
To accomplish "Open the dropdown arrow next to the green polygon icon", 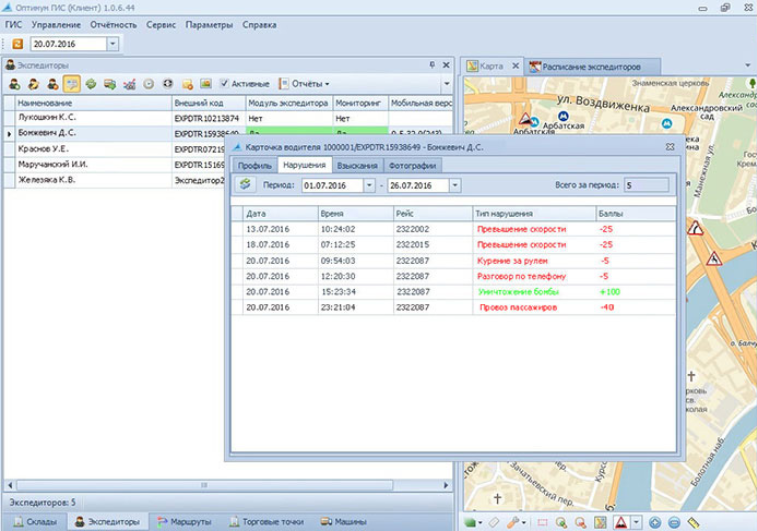I will pos(480,523).
